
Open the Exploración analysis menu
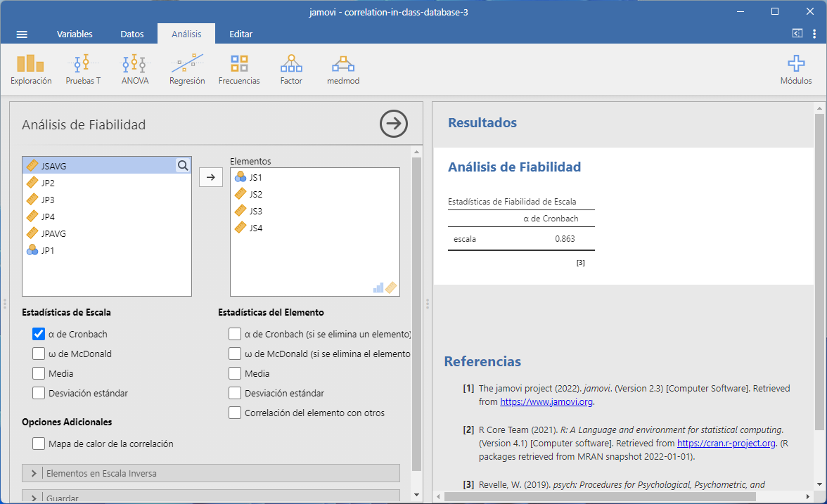click(x=31, y=70)
